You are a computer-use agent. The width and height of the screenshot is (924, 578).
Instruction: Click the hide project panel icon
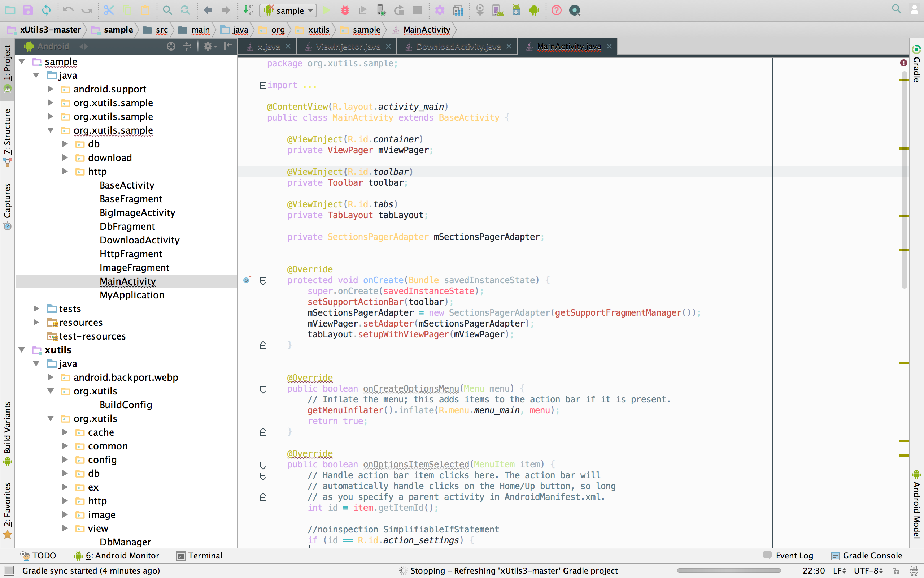[x=228, y=46]
